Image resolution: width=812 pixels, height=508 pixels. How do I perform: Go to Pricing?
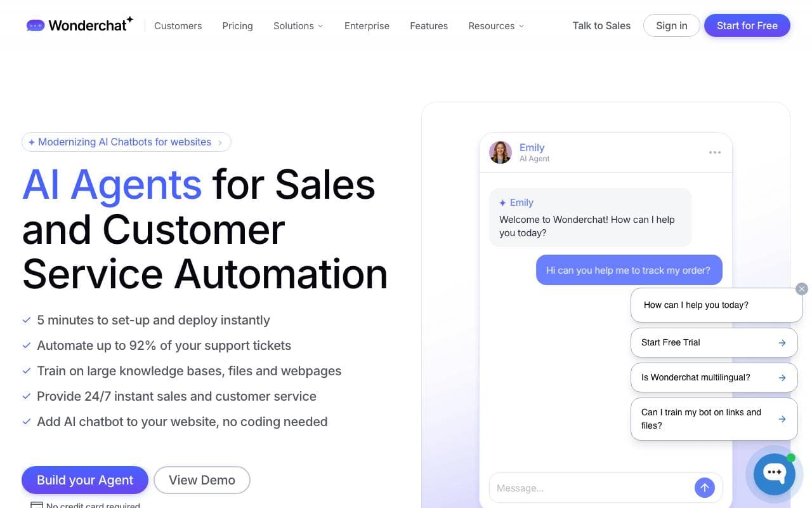click(237, 26)
